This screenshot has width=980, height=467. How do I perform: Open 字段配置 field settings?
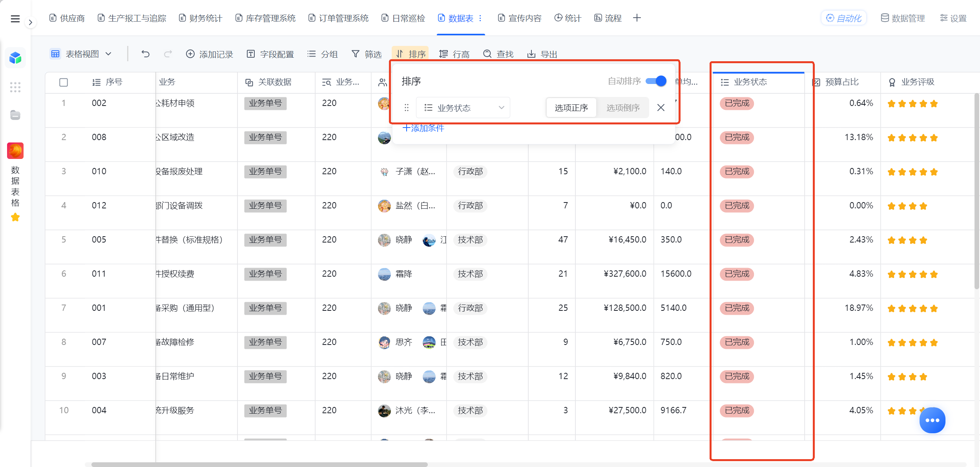pyautogui.click(x=270, y=54)
